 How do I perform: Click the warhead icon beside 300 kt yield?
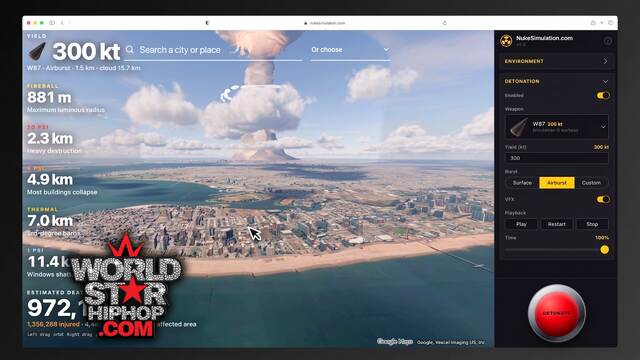pyautogui.click(x=37, y=51)
